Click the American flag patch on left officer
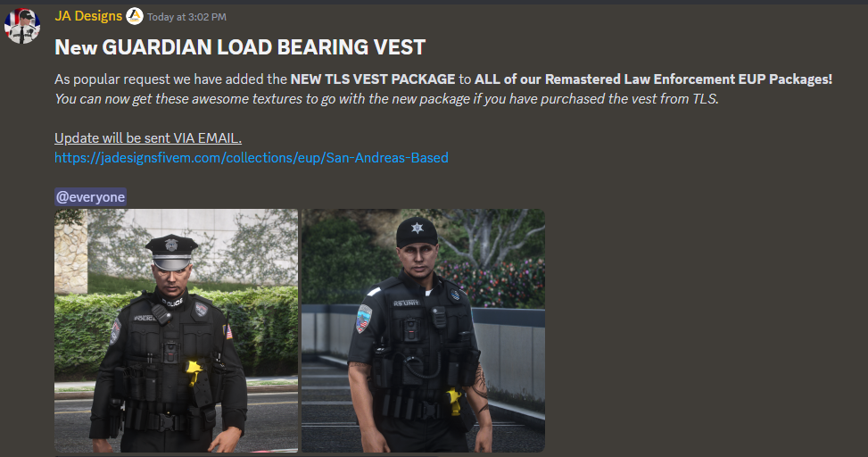 pyautogui.click(x=228, y=332)
